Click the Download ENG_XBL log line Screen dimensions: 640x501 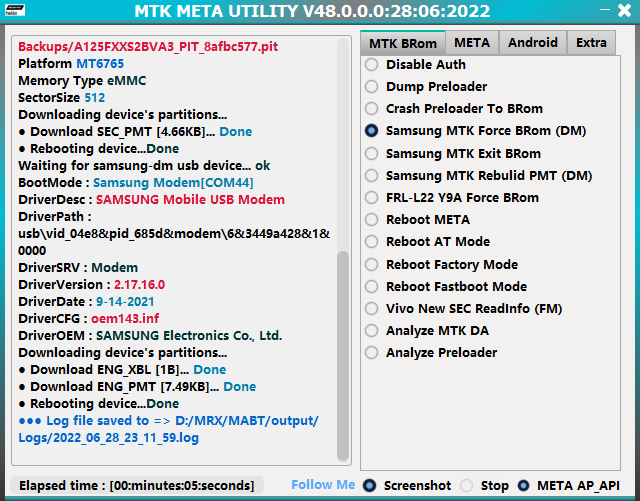coord(122,370)
